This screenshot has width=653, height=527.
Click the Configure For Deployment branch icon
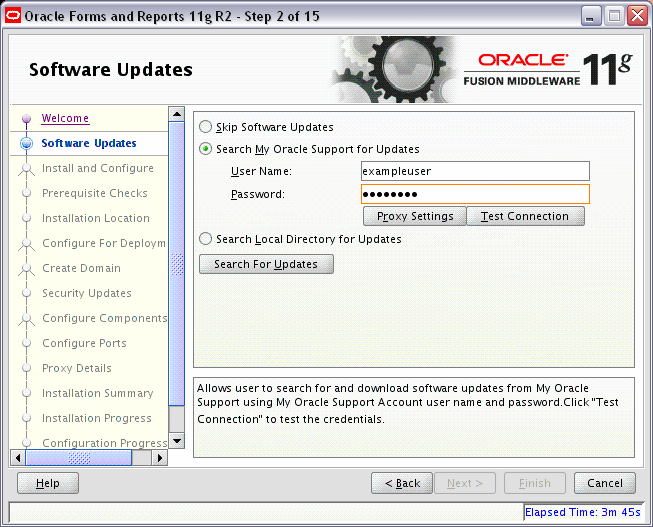[x=27, y=245]
